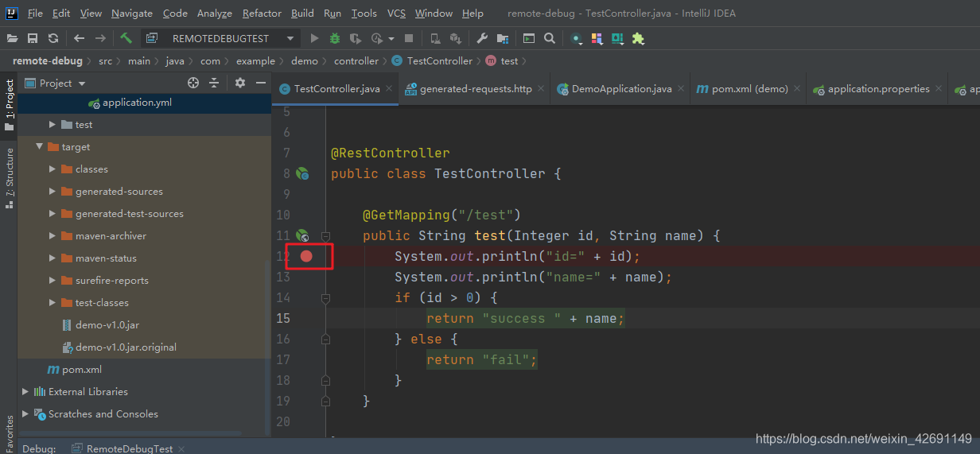Viewport: 980px width, 454px height.
Task: Select the maven-archiver folder
Action: 111,235
